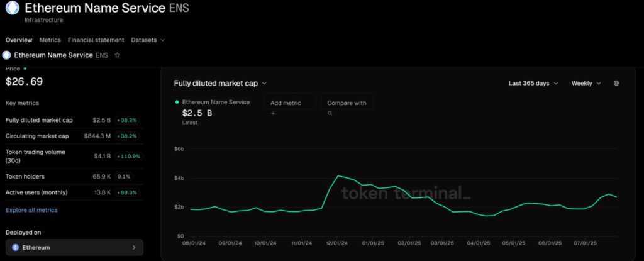Click the large ENS logo in the header
This screenshot has width=644, height=261.
tap(12, 9)
